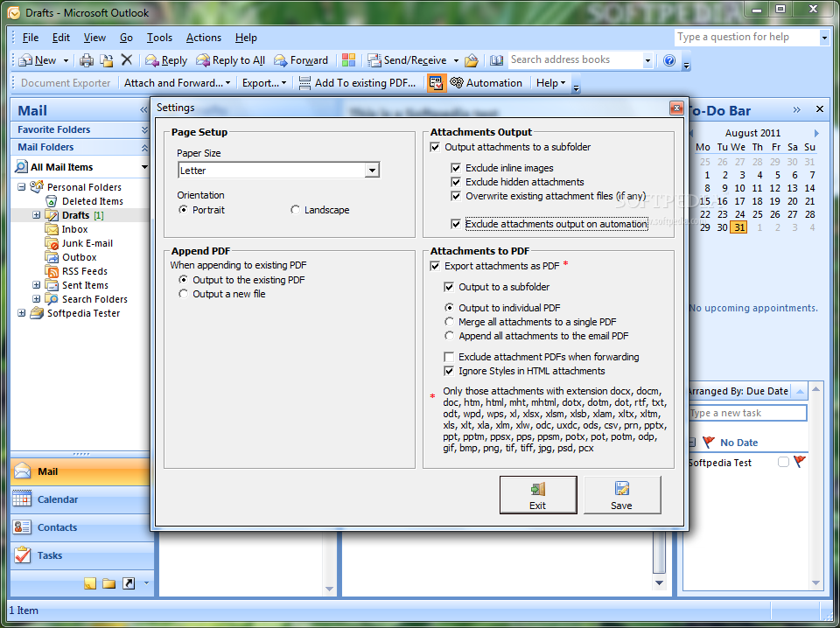Open the Attach and Forward dropdown
Image resolution: width=840 pixels, height=628 pixels.
click(178, 83)
